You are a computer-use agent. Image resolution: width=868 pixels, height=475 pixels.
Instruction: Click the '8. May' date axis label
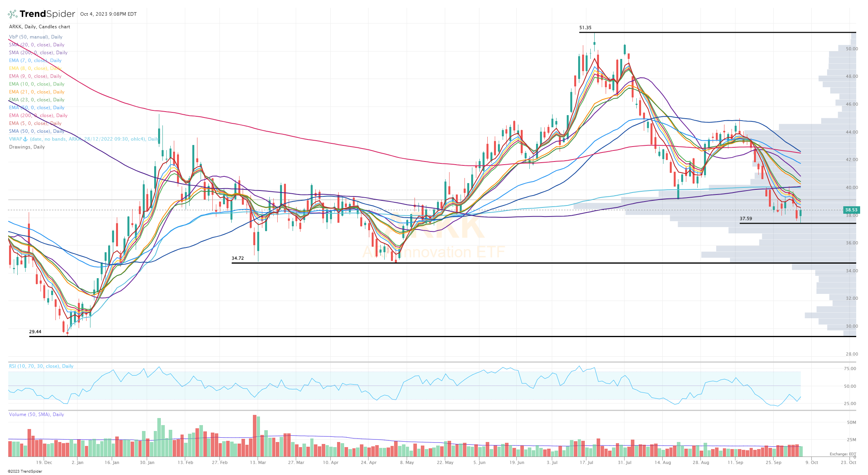point(407,463)
